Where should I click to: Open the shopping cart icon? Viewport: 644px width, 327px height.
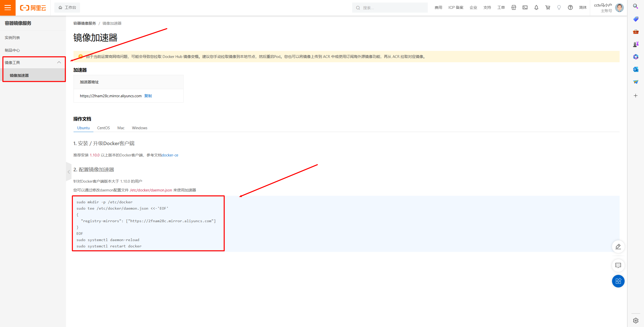point(548,8)
